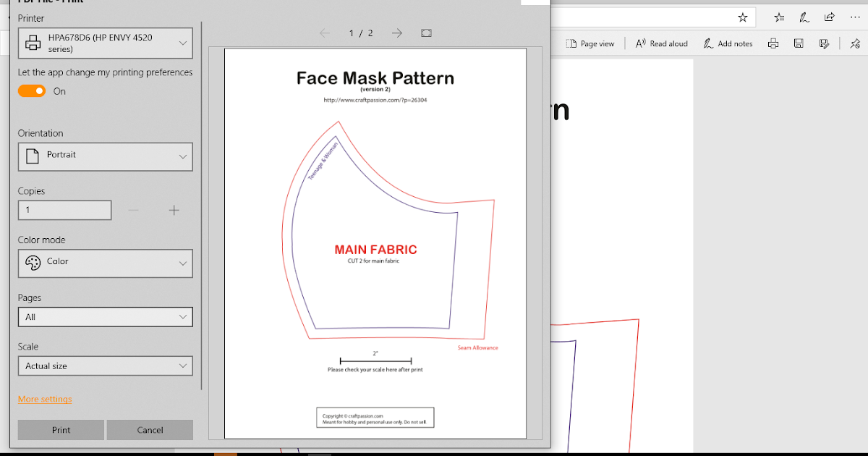Open the Scale dropdown showing Actual size

click(105, 366)
